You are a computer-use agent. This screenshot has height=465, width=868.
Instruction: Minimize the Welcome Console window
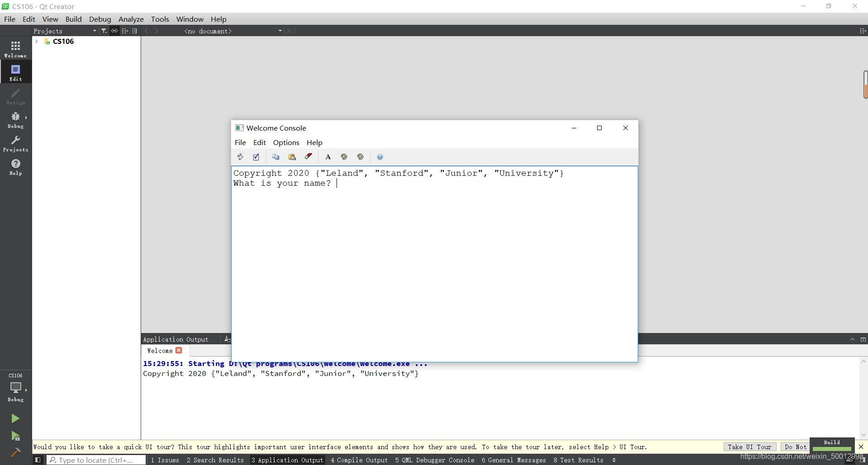click(574, 128)
